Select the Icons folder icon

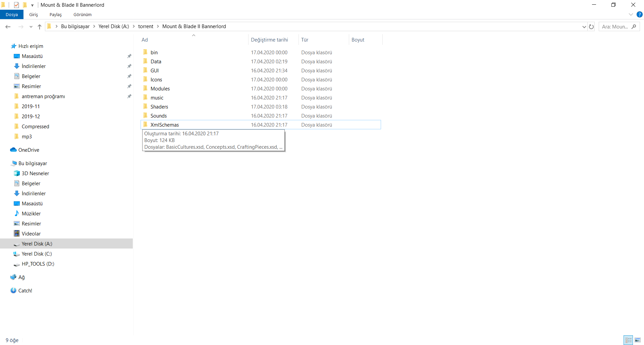145,79
